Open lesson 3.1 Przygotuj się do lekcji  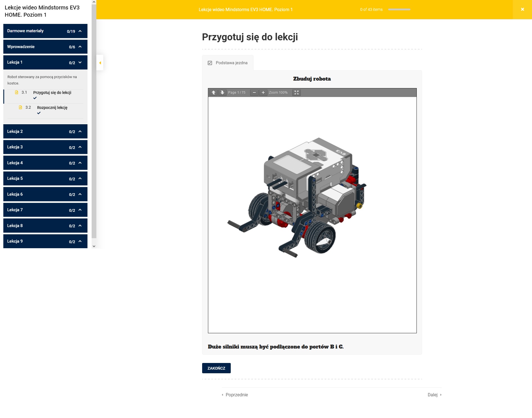(52, 93)
